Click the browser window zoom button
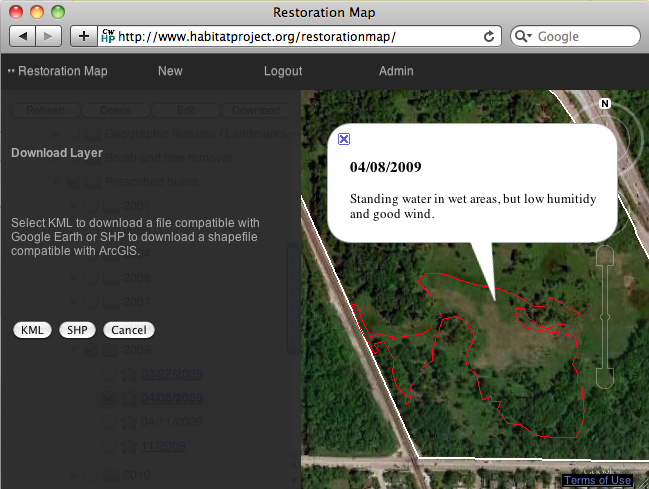The width and height of the screenshot is (649, 489). pyautogui.click(x=58, y=12)
